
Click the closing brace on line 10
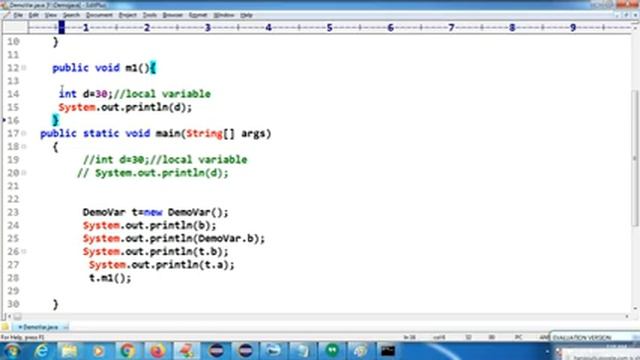pyautogui.click(x=56, y=42)
